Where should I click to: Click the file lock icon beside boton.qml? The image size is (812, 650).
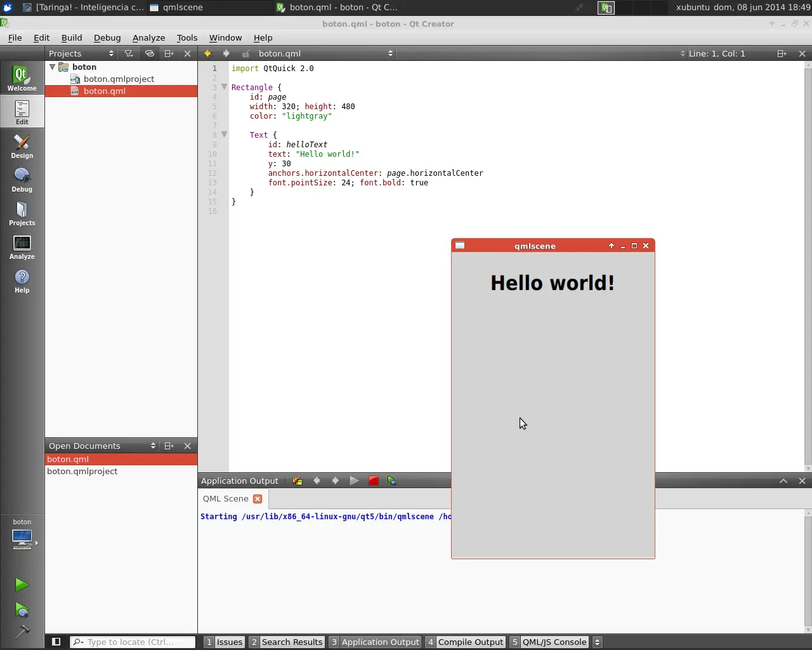click(246, 54)
